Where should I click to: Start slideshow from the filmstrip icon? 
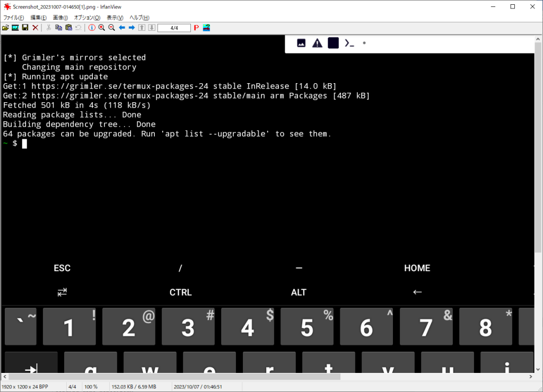(x=15, y=28)
